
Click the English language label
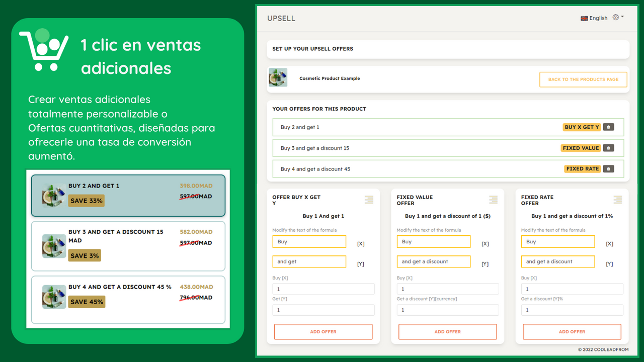click(598, 18)
